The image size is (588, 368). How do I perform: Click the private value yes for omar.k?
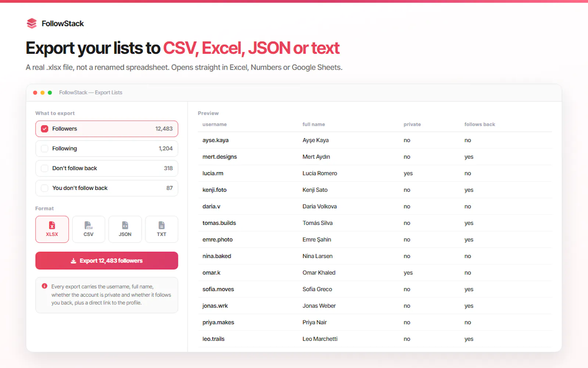point(408,273)
